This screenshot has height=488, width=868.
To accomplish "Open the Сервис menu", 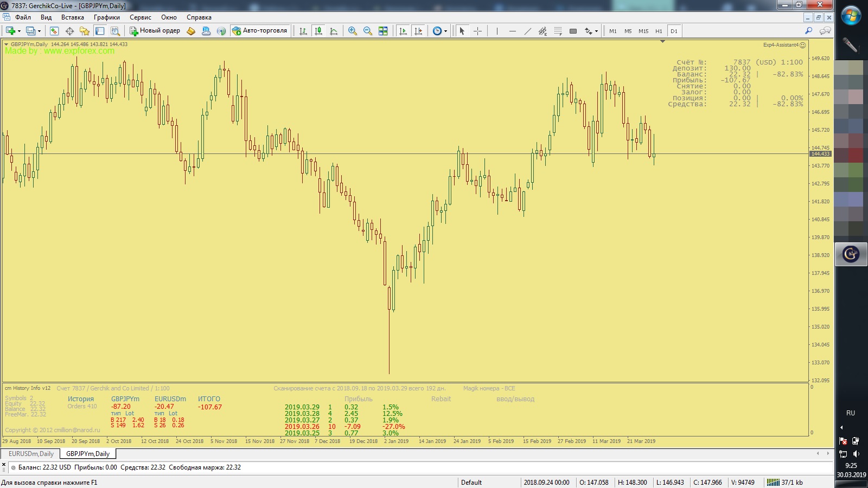I will coord(141,17).
